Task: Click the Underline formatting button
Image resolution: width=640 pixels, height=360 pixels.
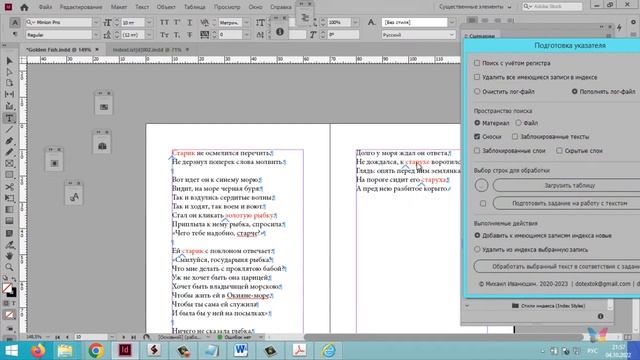Action: tap(189, 22)
